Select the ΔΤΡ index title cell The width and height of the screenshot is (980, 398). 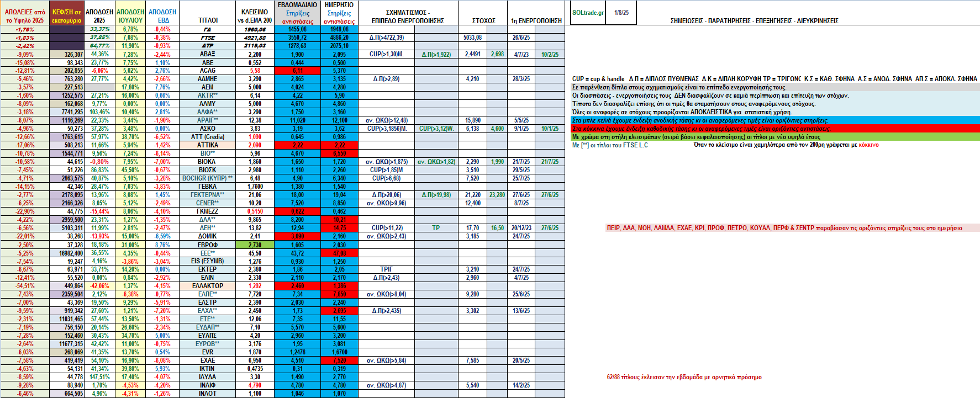click(x=208, y=46)
